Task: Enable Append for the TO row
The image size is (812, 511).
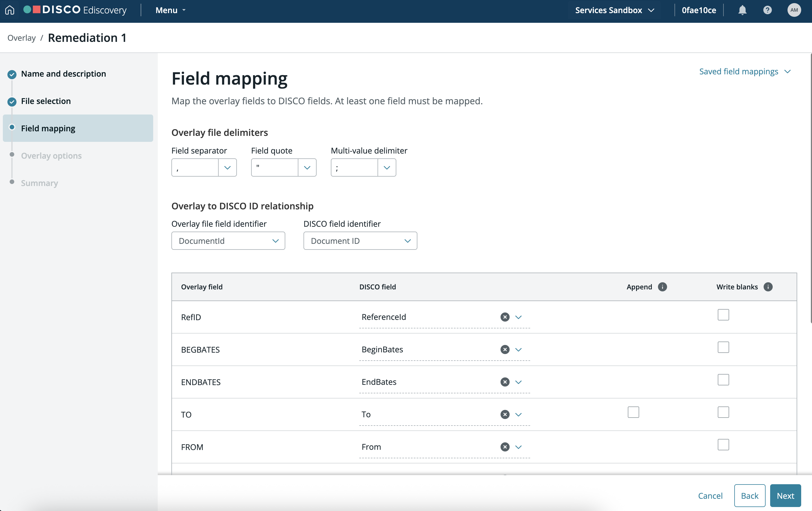Action: (633, 412)
